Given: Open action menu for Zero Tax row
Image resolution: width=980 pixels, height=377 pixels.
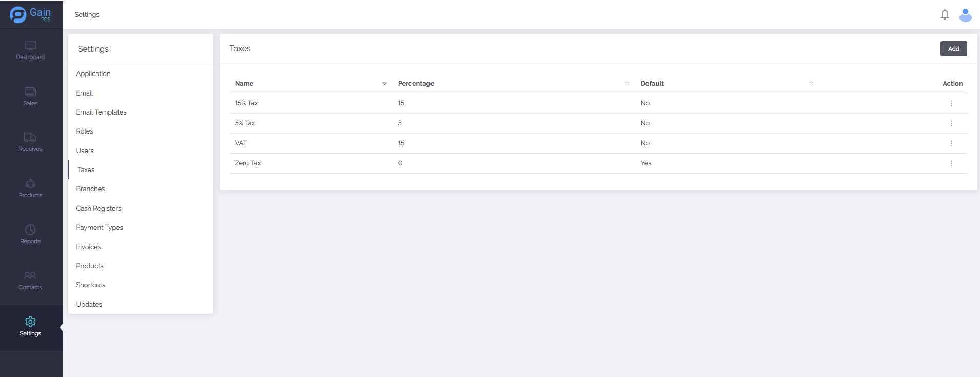Looking at the screenshot, I should [x=951, y=163].
